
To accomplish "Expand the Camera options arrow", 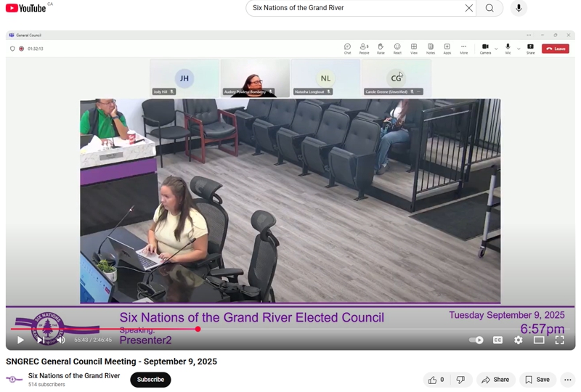I will click(x=496, y=49).
